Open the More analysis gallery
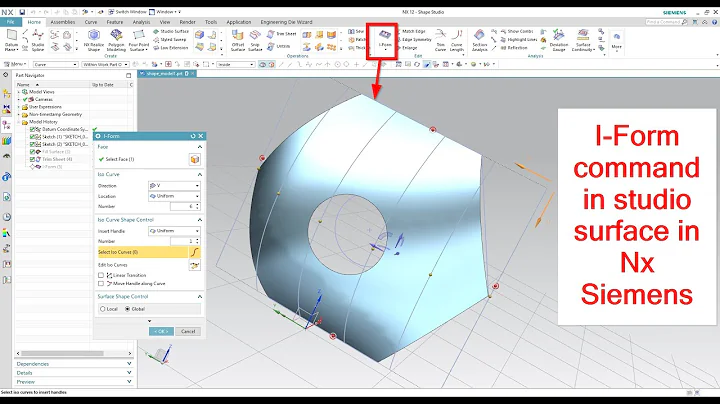The height and width of the screenshot is (404, 720). pos(617,40)
